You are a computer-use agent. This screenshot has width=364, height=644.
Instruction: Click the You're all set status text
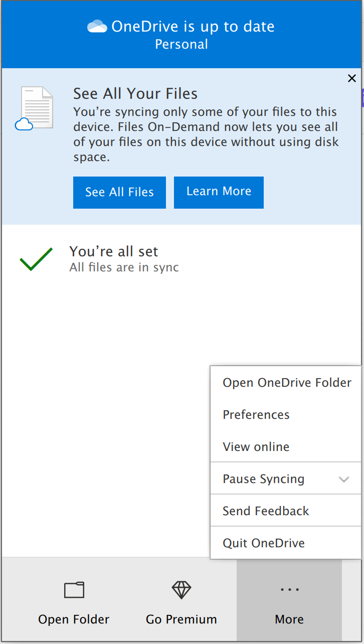[114, 251]
